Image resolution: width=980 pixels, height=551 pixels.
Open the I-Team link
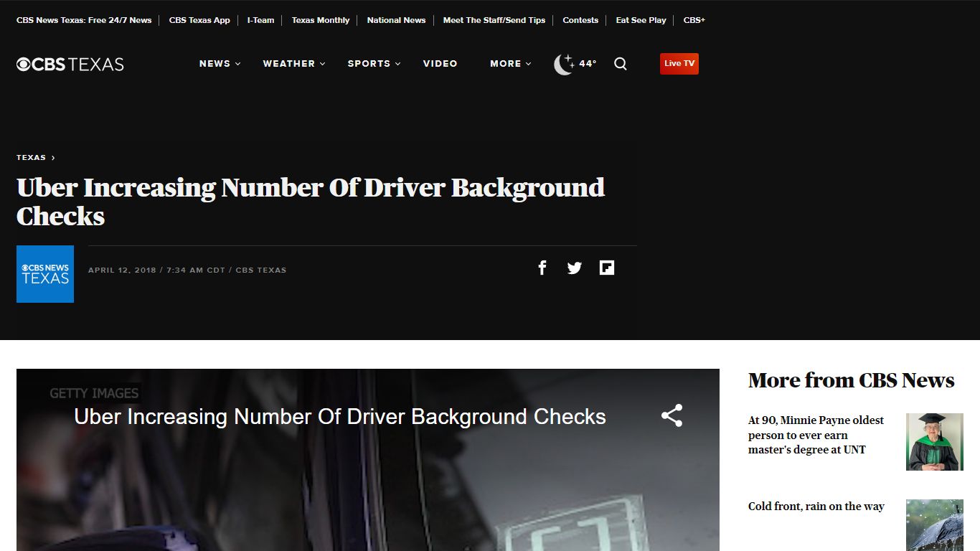click(261, 20)
